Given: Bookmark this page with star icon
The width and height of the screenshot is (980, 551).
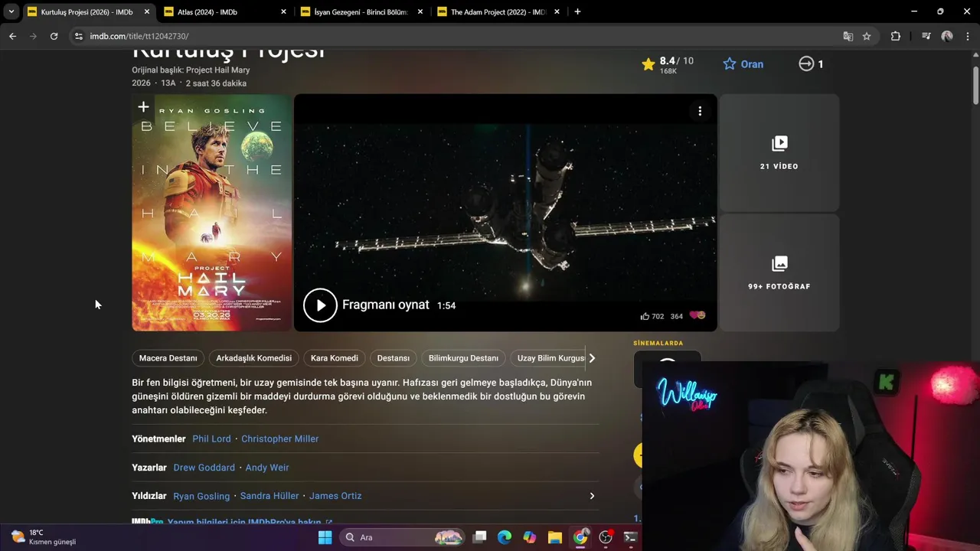Looking at the screenshot, I should tap(867, 36).
